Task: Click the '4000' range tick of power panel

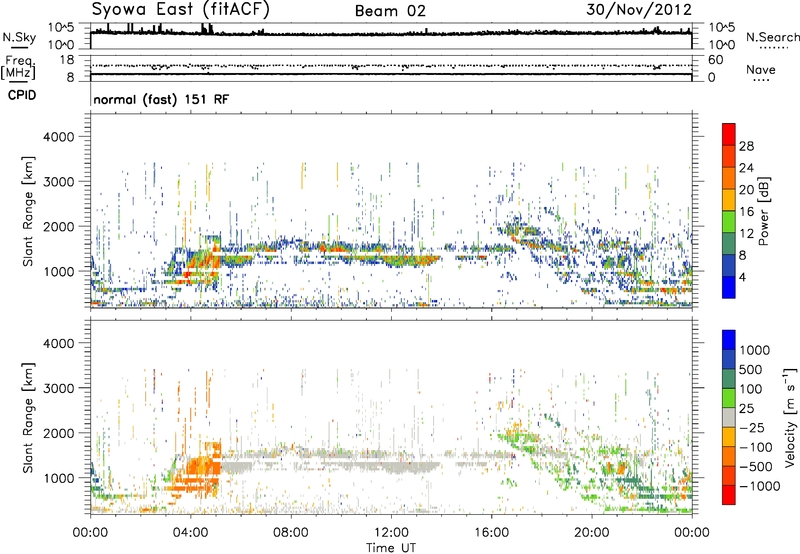Action: pyautogui.click(x=59, y=137)
